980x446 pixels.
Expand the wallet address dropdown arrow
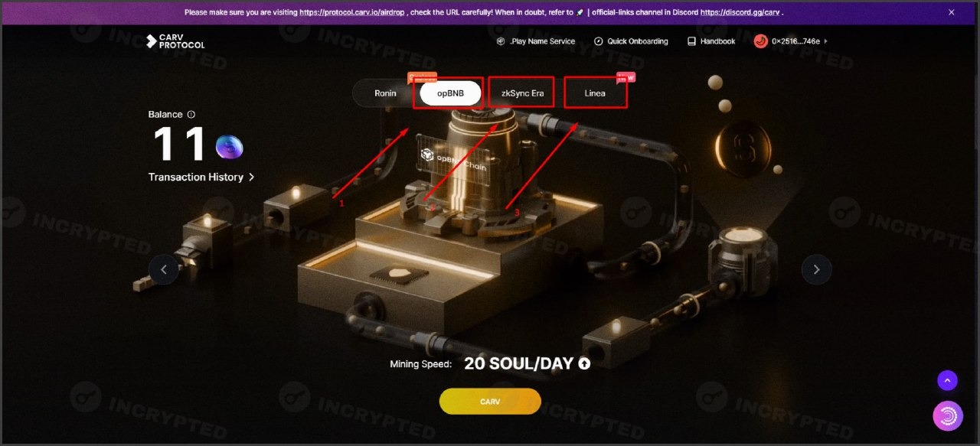pos(826,41)
